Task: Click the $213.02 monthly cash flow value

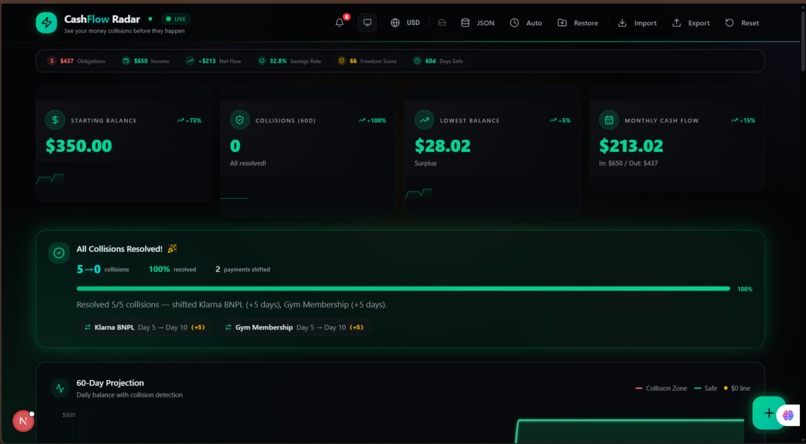Action: 631,146
